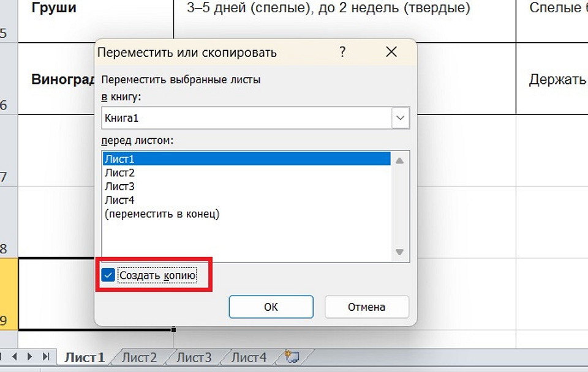
Task: Insert a new worksheet using the tab icon
Action: coord(291,355)
